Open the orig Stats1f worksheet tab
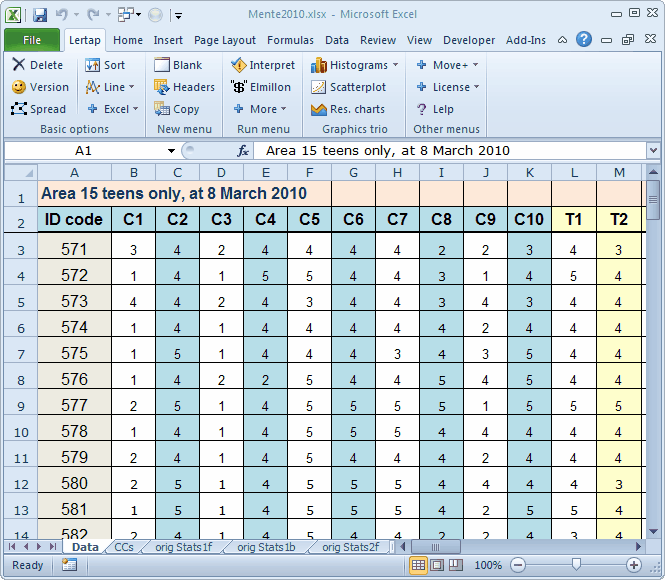The image size is (665, 580). [184, 547]
